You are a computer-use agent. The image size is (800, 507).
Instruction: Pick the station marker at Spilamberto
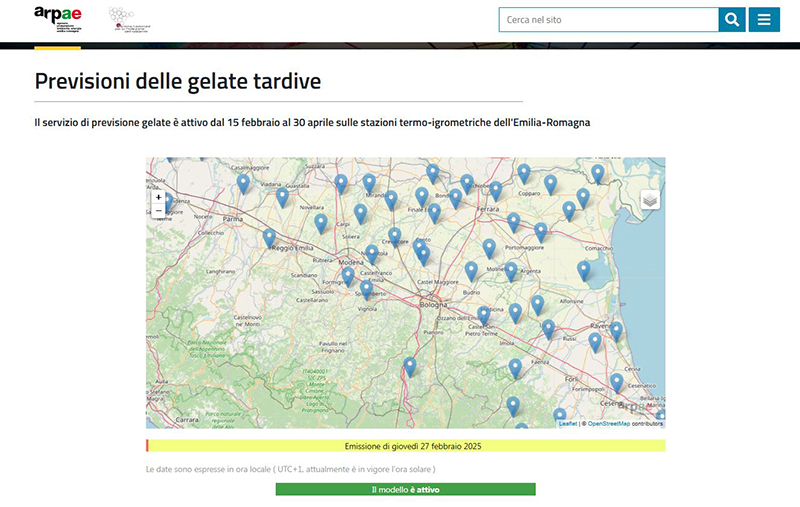click(366, 290)
